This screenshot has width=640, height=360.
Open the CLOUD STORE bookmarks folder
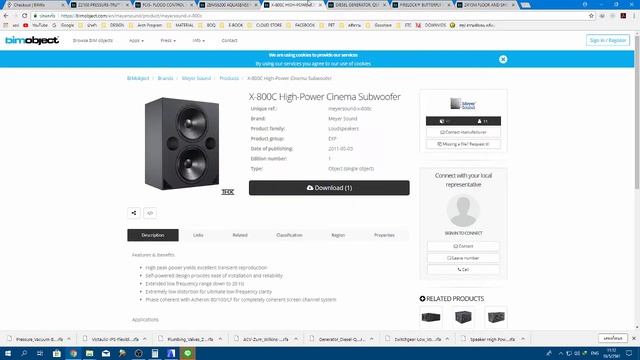pyautogui.click(x=265, y=25)
